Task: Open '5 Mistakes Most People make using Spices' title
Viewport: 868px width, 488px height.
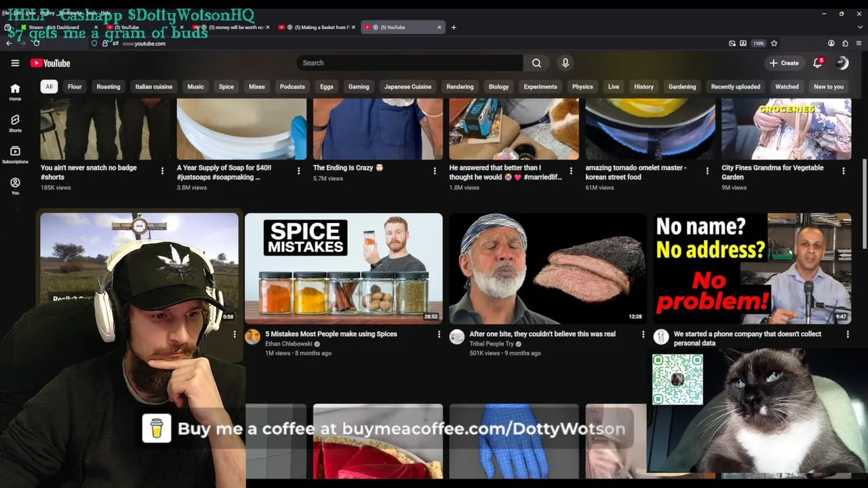Action: pyautogui.click(x=331, y=334)
